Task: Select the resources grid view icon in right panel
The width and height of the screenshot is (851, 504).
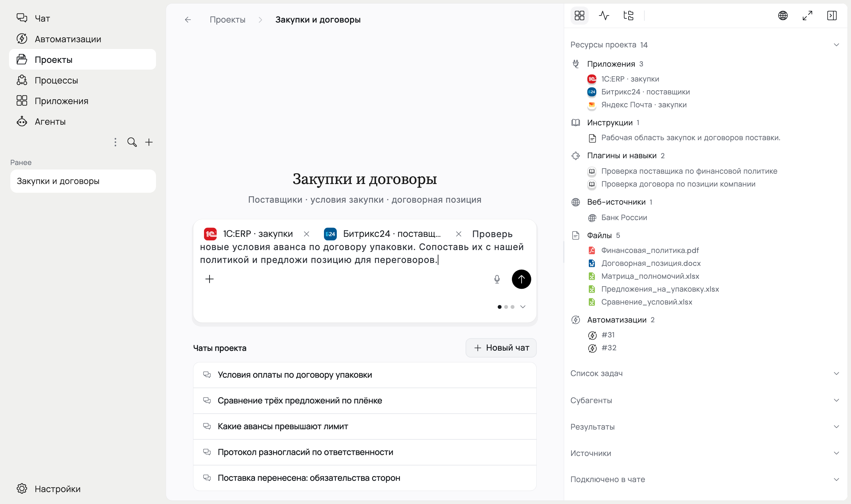Action: (x=579, y=15)
